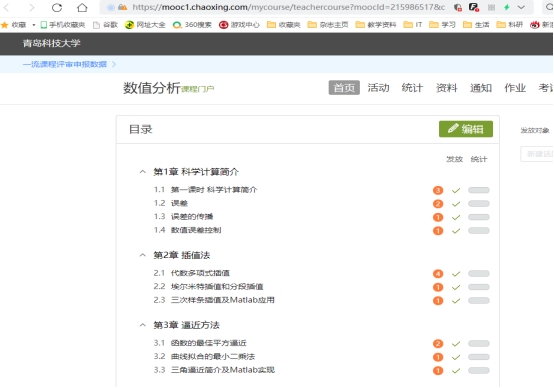
Task: Click 青岛科技大学 header title
Action: click(x=52, y=43)
